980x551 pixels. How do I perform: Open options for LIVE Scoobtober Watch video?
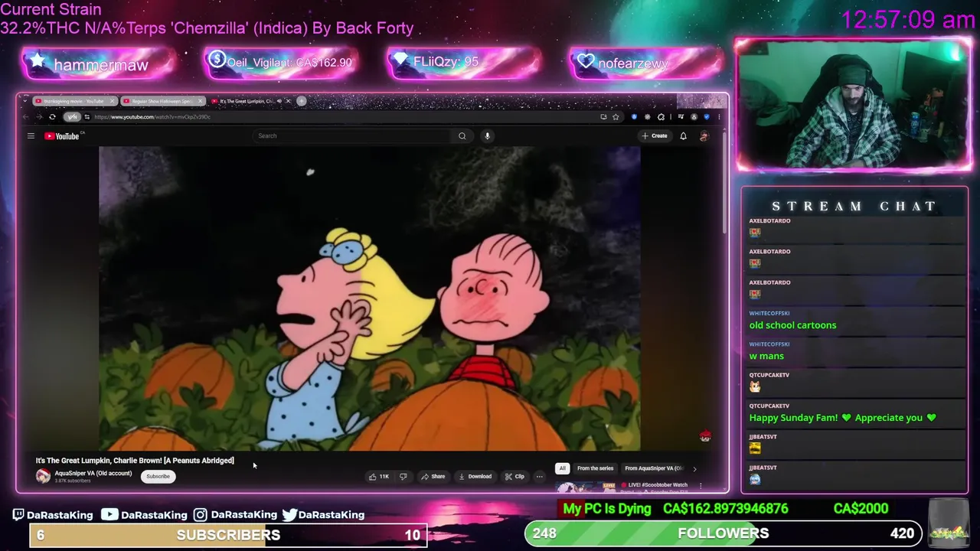[700, 485]
